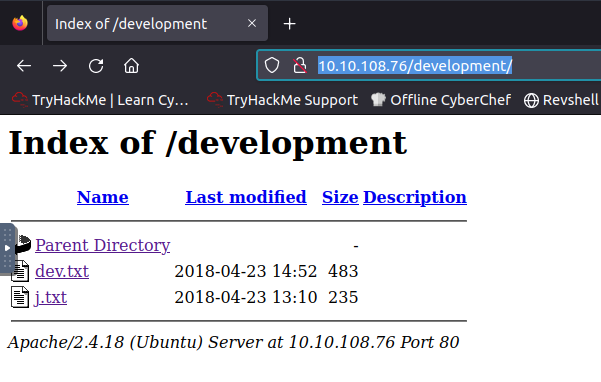Image resolution: width=601 pixels, height=382 pixels.
Task: Open TryHackMe Learn Cyber bookmark
Action: pyautogui.click(x=100, y=100)
